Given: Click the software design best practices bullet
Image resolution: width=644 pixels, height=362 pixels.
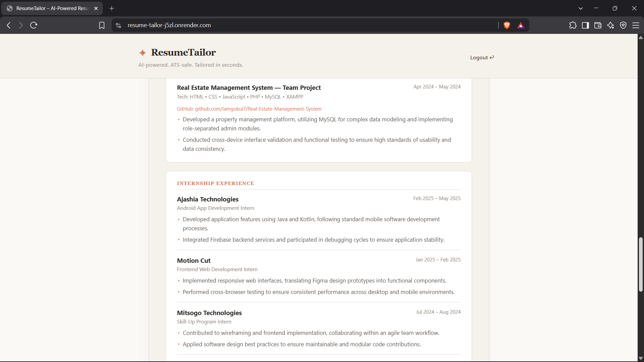Looking at the screenshot, I should [x=302, y=345].
